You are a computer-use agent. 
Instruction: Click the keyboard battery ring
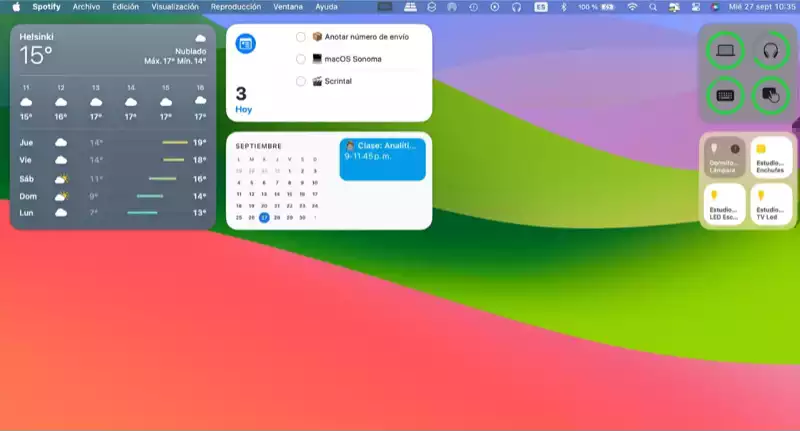(725, 95)
